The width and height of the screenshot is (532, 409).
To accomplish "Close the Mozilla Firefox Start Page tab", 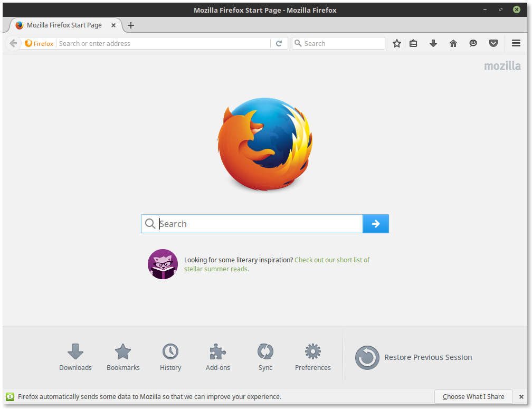I will pos(113,25).
